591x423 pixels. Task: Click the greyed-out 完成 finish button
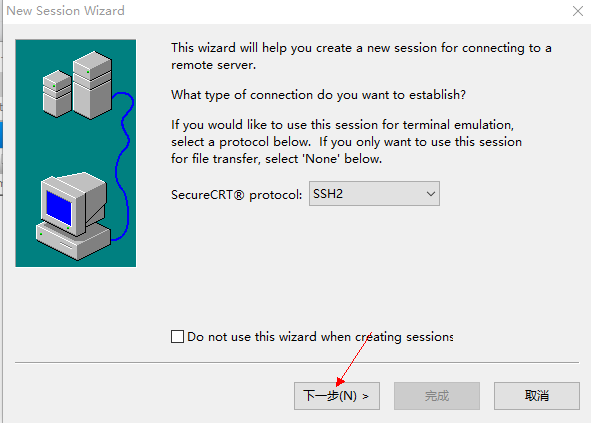tap(437, 396)
